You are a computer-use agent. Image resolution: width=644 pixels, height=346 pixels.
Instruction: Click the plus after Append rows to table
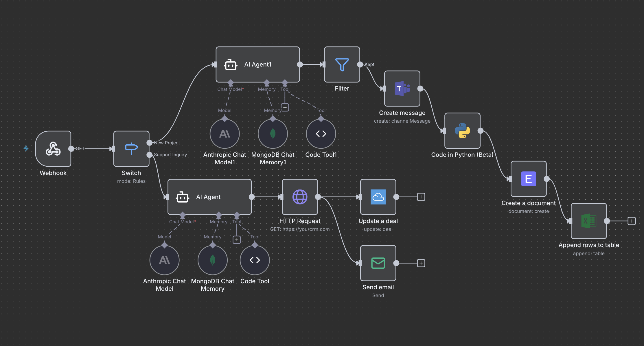click(632, 220)
